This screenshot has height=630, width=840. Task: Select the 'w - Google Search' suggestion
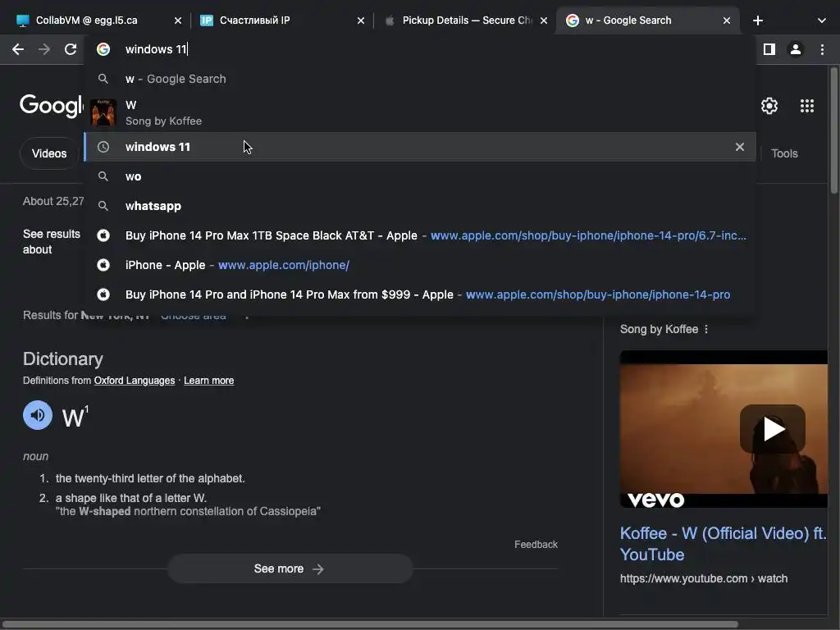pos(420,79)
